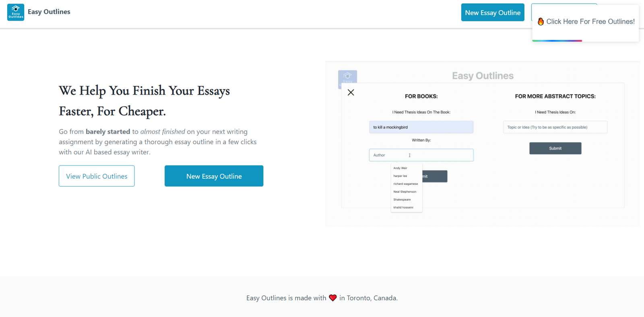Select 'Andy Weir' from author suggestions
The image size is (644, 317).
(x=400, y=168)
